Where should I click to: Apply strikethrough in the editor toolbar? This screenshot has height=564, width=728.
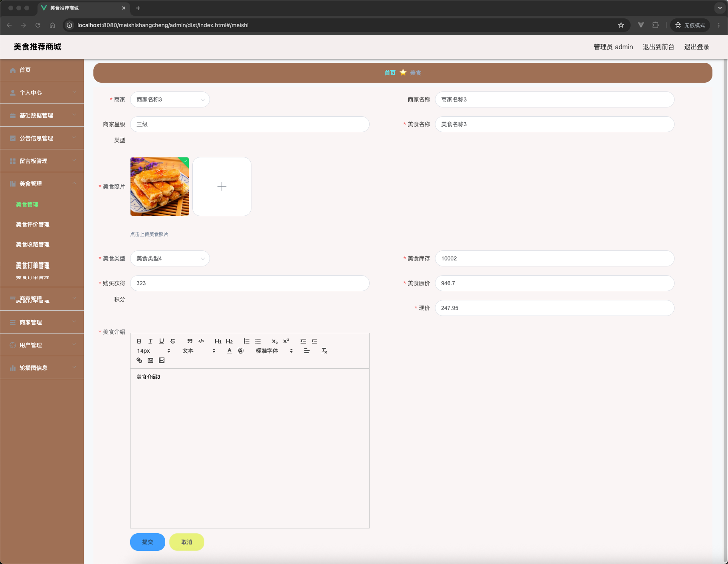[173, 341]
